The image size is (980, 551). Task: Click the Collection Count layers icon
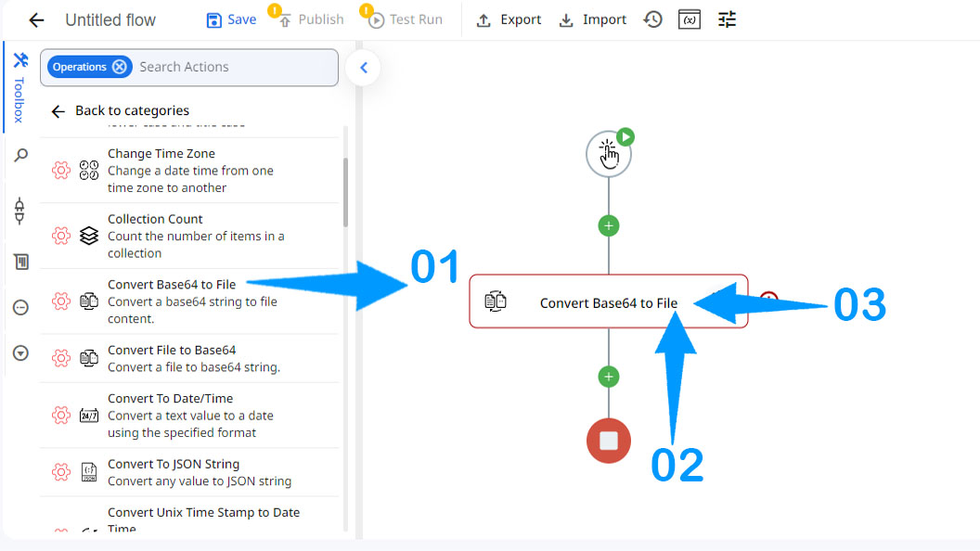(x=89, y=236)
